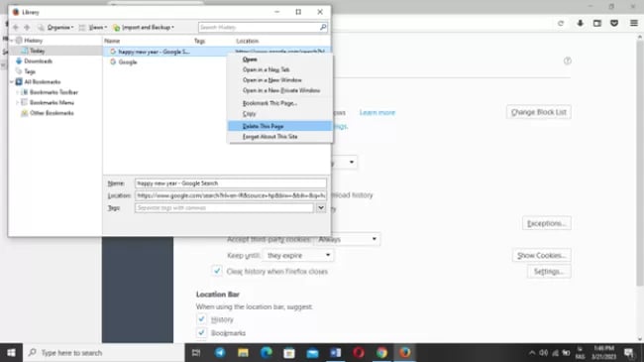Choose Open in a New Window

[x=279, y=79]
